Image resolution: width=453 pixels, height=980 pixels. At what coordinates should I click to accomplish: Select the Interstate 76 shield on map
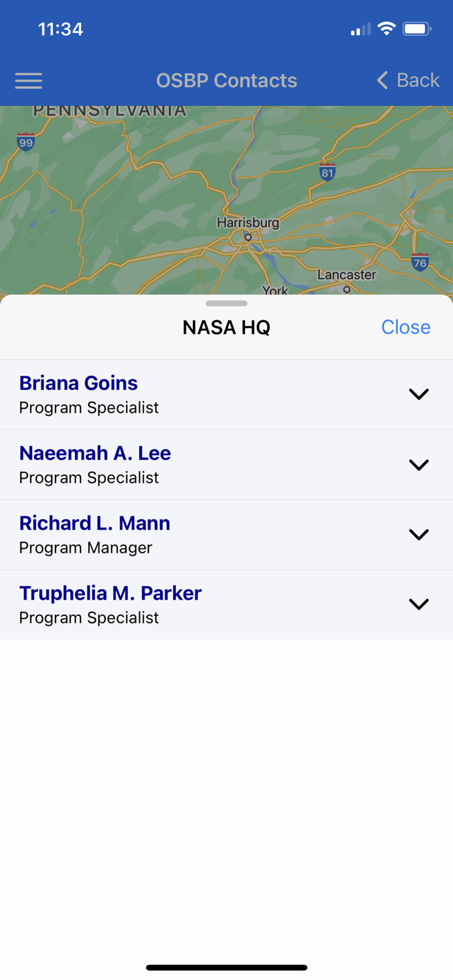(420, 263)
